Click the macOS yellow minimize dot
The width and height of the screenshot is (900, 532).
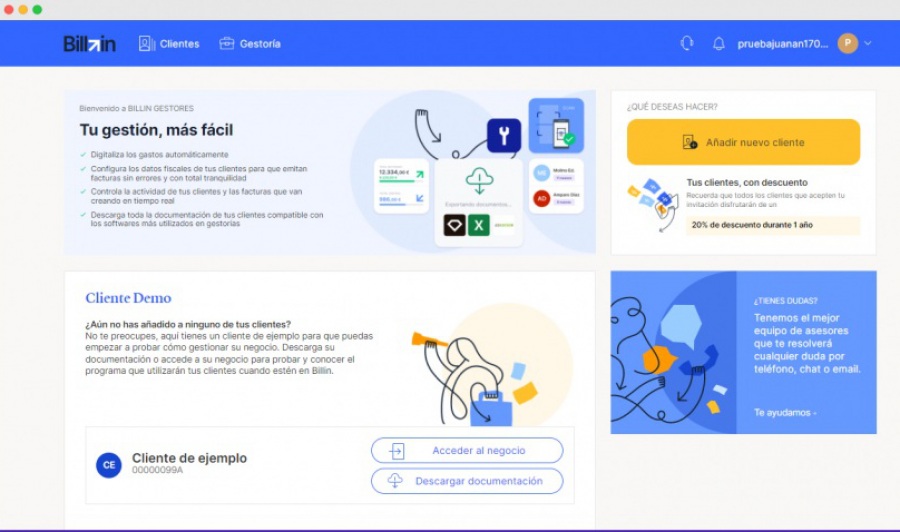click(x=23, y=9)
